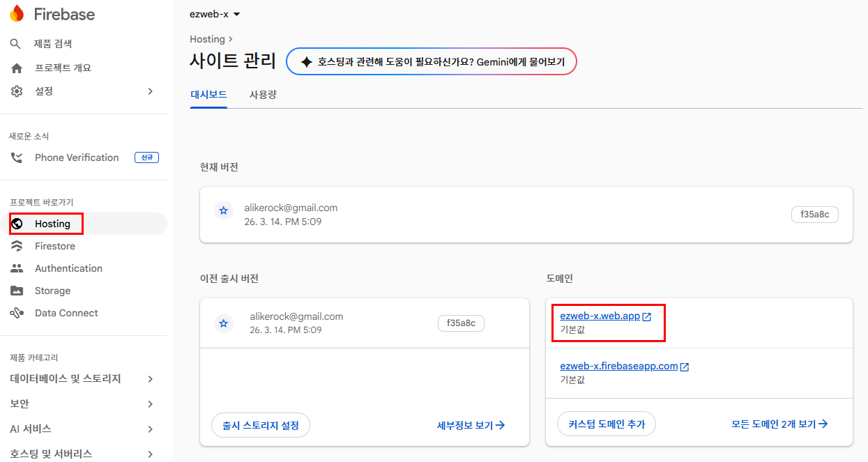
Task: Open Firestore from the sidebar
Action: pyautogui.click(x=54, y=246)
